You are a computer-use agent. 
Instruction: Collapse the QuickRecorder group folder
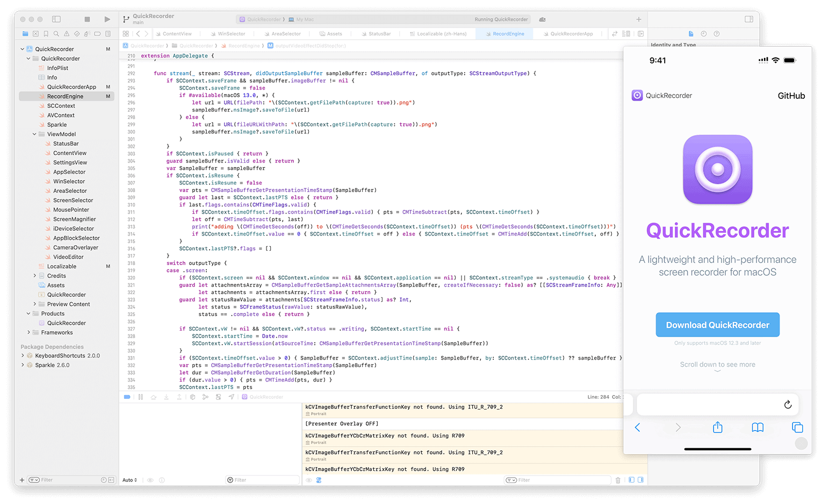pos(28,59)
